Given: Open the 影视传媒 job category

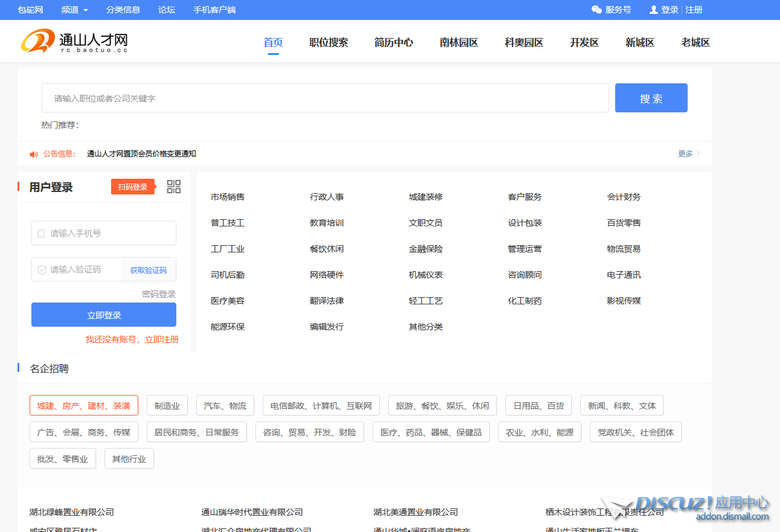Looking at the screenshot, I should pos(624,301).
